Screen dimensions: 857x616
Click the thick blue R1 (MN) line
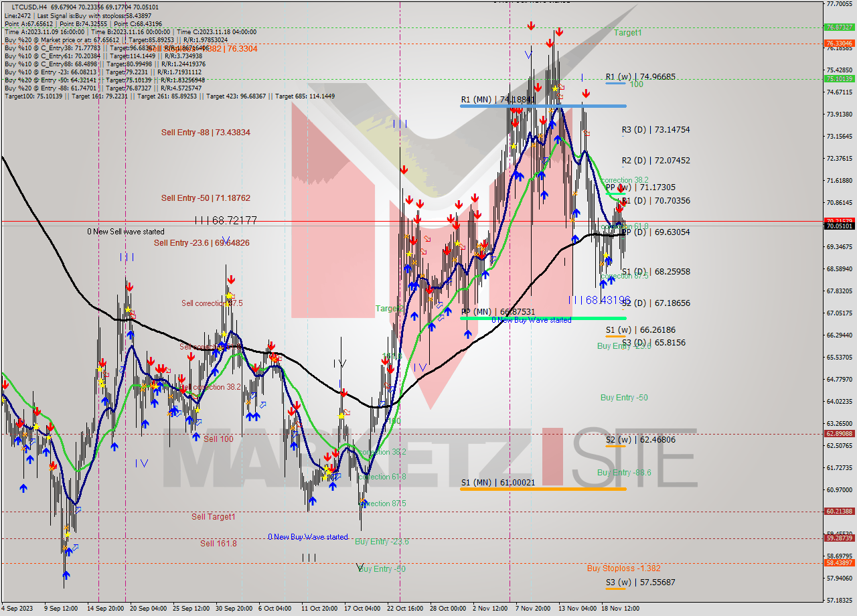pyautogui.click(x=543, y=106)
